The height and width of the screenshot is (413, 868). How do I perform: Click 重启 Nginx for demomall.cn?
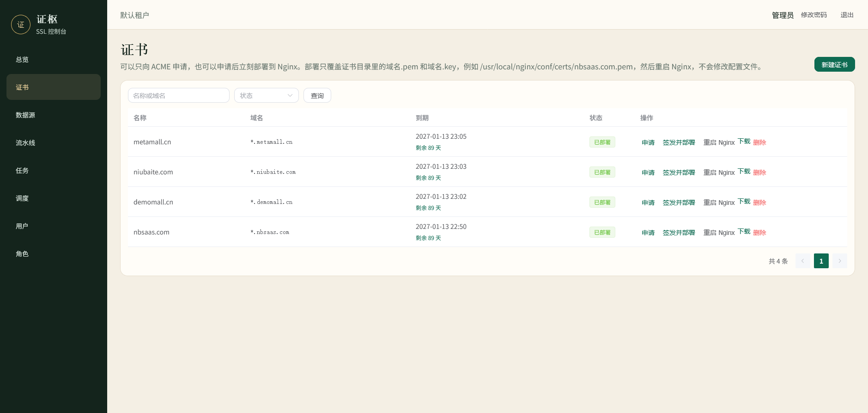click(x=719, y=203)
